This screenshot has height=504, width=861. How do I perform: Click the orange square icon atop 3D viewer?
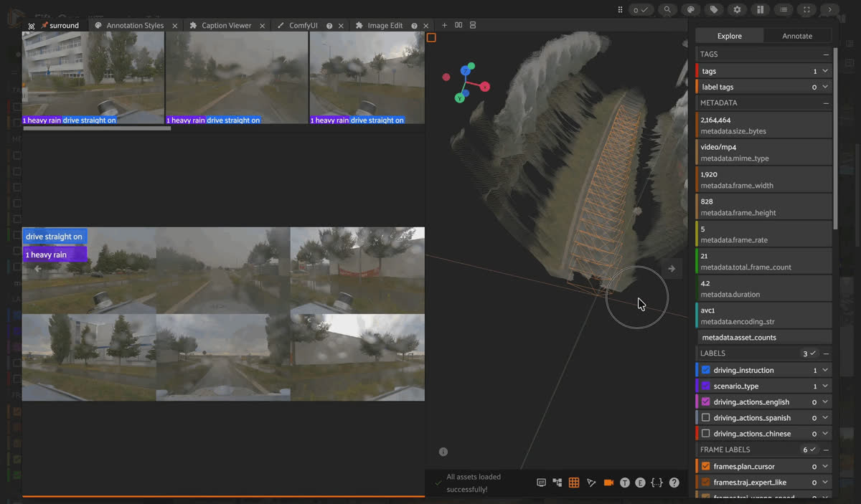(x=431, y=37)
